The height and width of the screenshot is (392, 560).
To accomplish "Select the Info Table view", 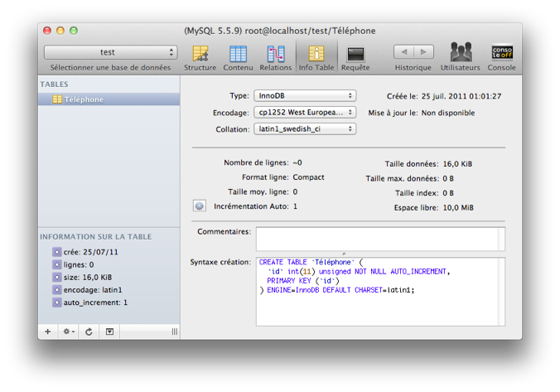I will click(316, 58).
